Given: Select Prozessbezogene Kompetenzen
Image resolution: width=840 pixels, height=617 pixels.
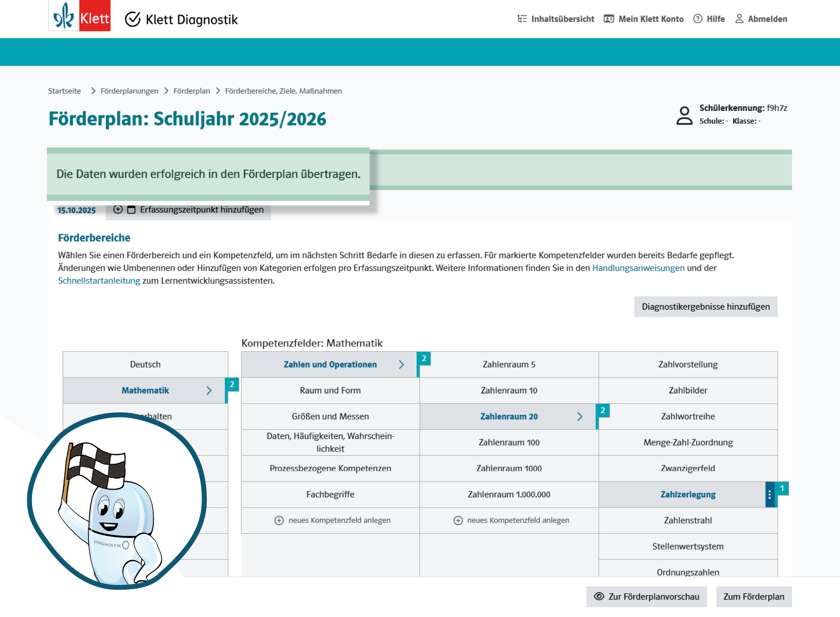Looking at the screenshot, I should pos(331,469).
